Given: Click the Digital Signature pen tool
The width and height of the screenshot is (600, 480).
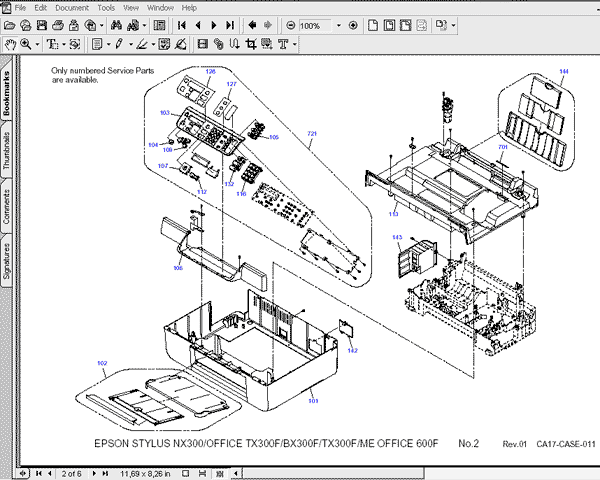Looking at the screenshot, I should [181, 45].
